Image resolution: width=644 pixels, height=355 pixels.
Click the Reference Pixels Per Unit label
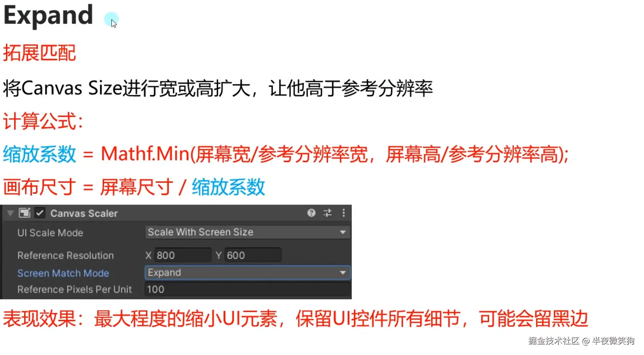click(75, 290)
